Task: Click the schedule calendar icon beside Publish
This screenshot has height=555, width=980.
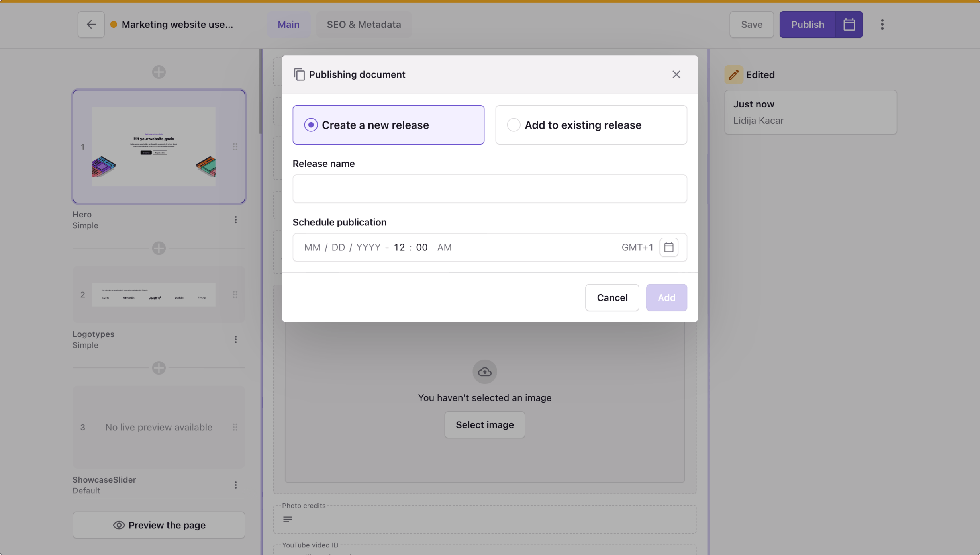Action: point(849,25)
